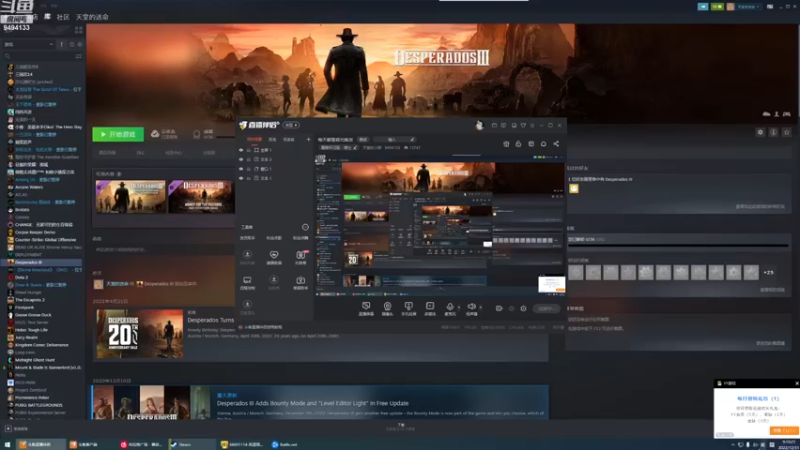Toggle lock on 文本 1 source
The width and height of the screenshot is (800, 450).
[248, 178]
